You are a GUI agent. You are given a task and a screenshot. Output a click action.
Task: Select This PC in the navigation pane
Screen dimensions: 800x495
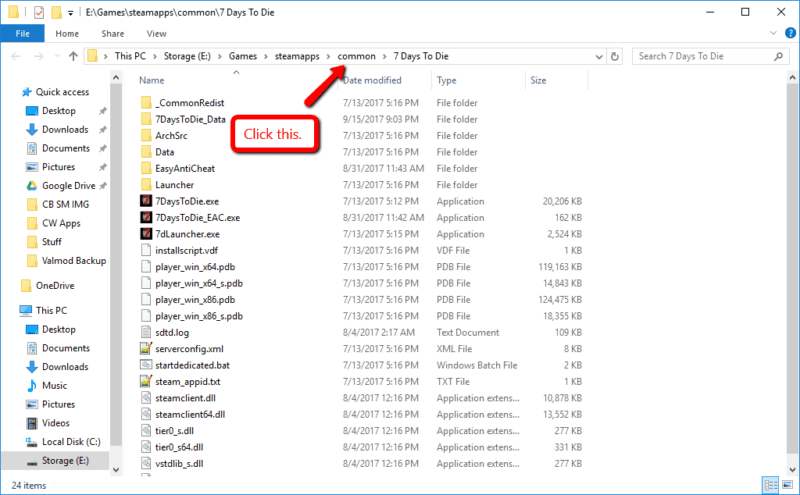pyautogui.click(x=51, y=310)
